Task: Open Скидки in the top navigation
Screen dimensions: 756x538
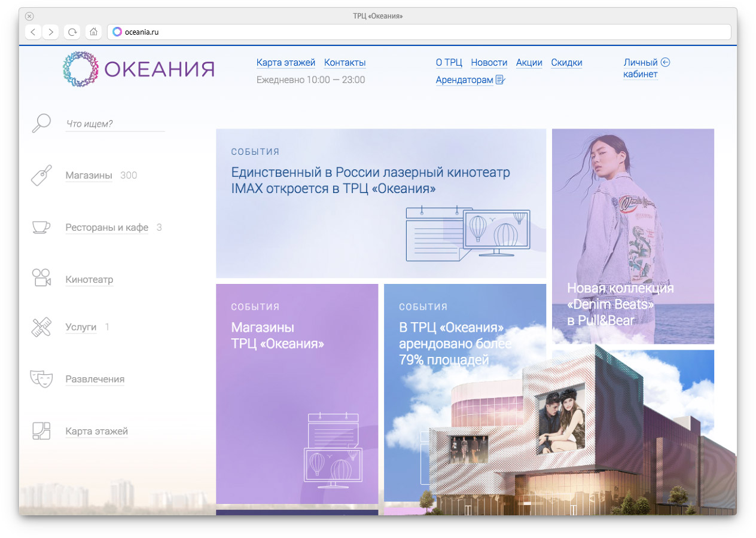Action: [x=566, y=63]
